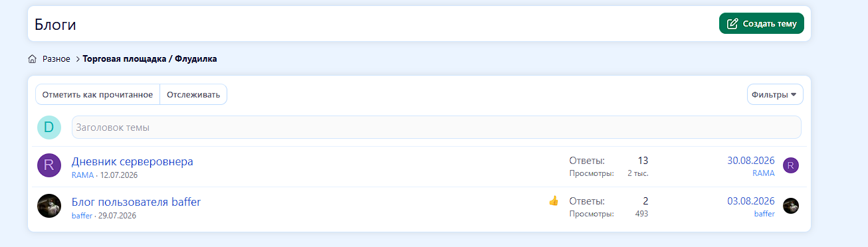Screen dimensions: 868x247
Task: Open the Разное breadcrumb item
Action: click(56, 59)
